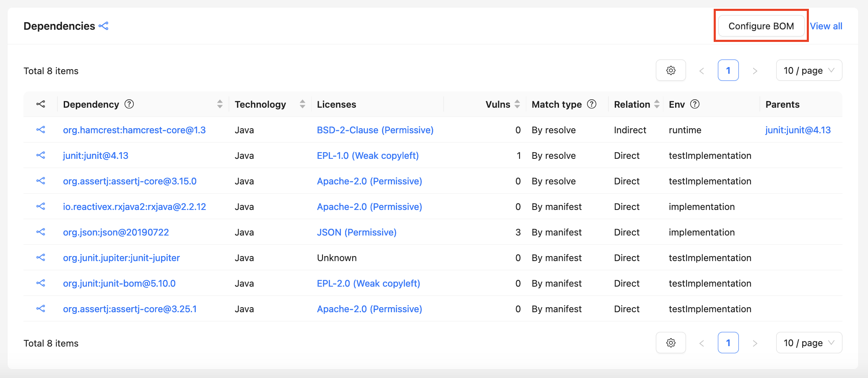Viewport: 868px width, 378px height.
Task: Open graph icon for io.reactivex.rxjava2:rxjava@2.2.12 row
Action: [41, 207]
